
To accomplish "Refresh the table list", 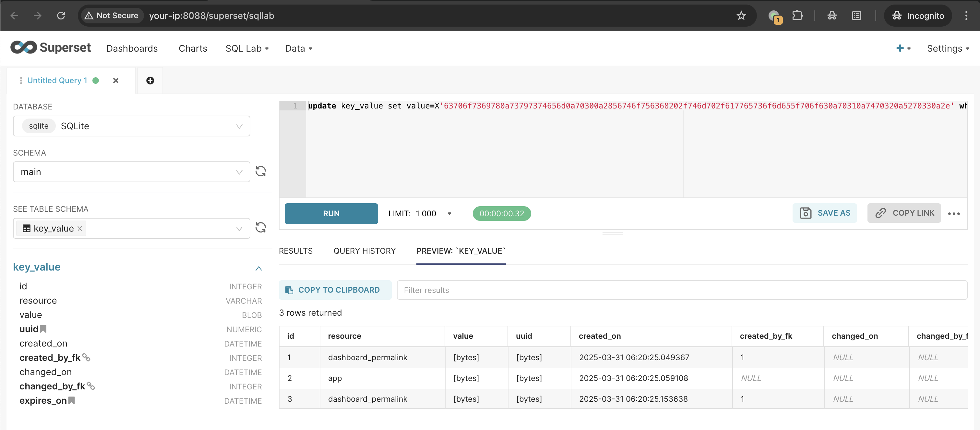I will click(x=261, y=228).
